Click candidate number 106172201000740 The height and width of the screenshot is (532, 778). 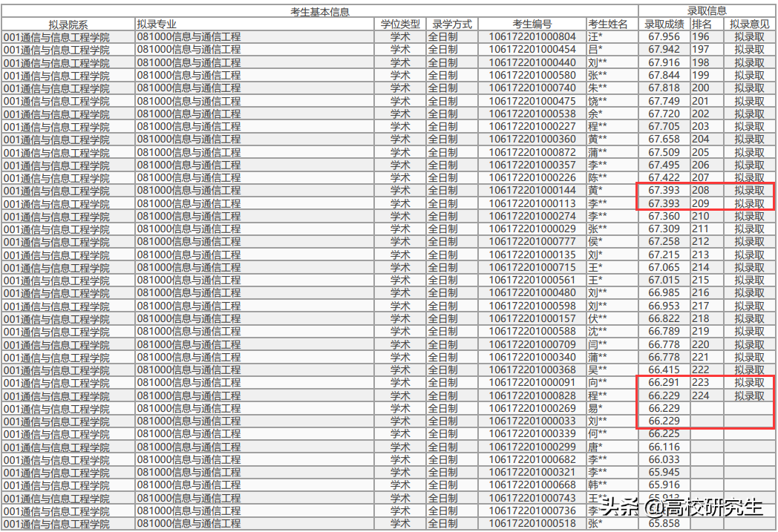[x=532, y=88]
